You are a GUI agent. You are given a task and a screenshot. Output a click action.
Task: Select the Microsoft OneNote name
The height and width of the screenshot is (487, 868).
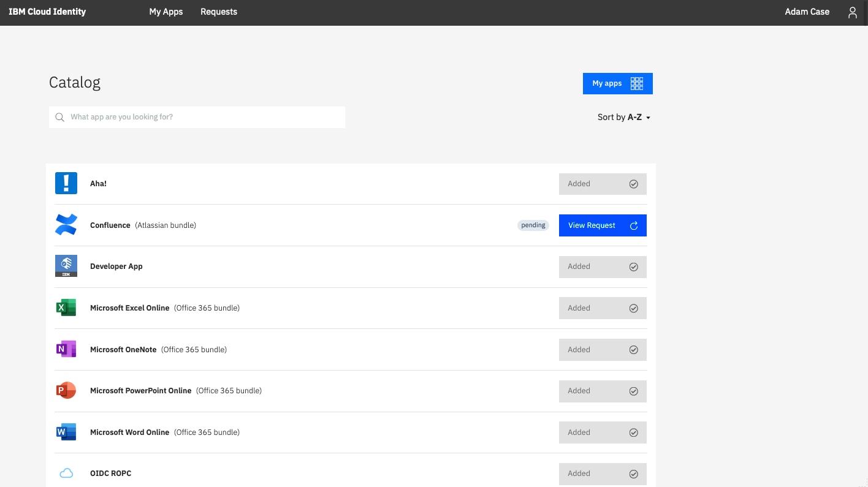coord(123,350)
